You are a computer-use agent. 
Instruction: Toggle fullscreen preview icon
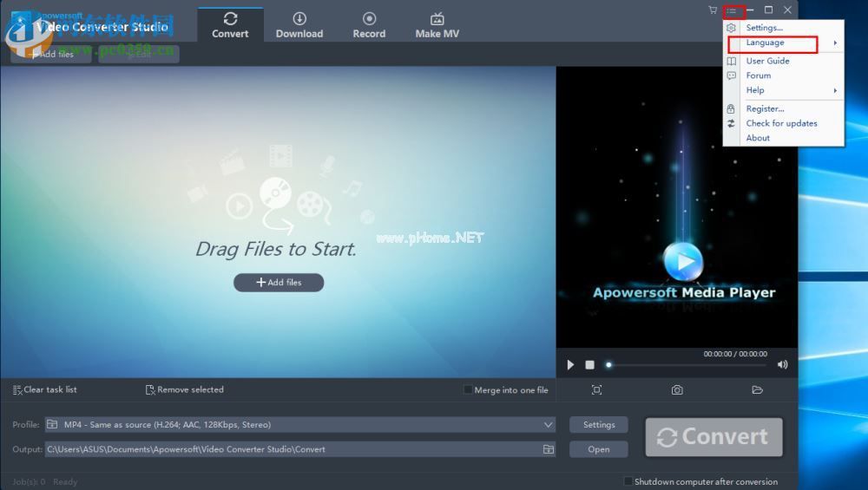[596, 390]
